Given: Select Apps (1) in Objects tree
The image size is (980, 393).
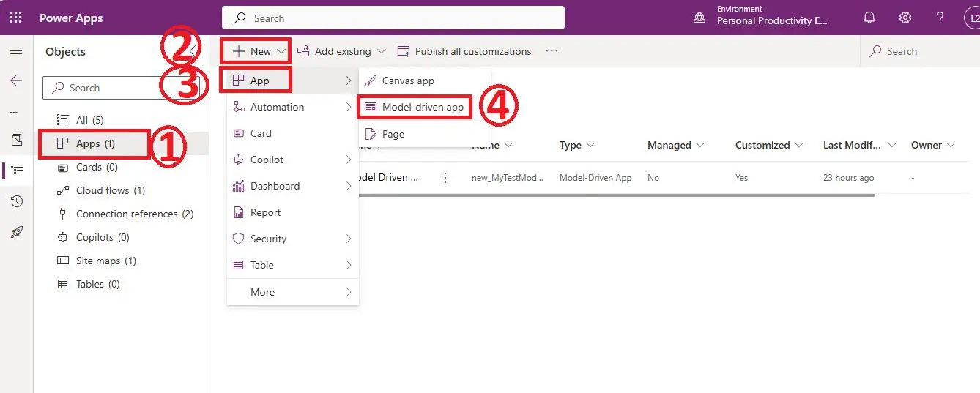Looking at the screenshot, I should coord(121,143).
